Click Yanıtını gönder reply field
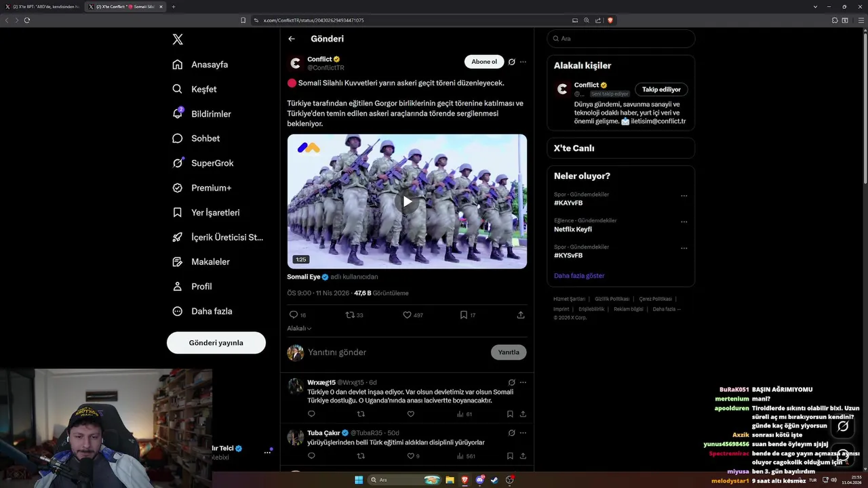The width and height of the screenshot is (868, 488). pyautogui.click(x=397, y=352)
